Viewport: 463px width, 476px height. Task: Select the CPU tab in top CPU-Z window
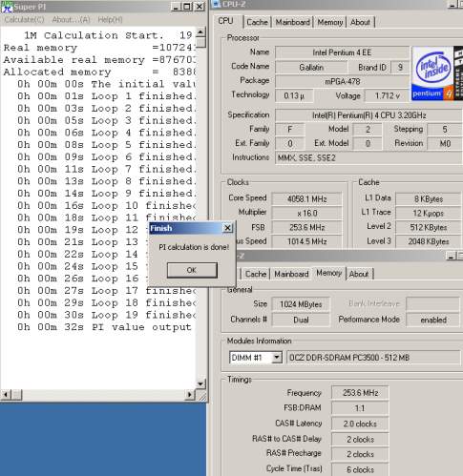[x=225, y=21]
